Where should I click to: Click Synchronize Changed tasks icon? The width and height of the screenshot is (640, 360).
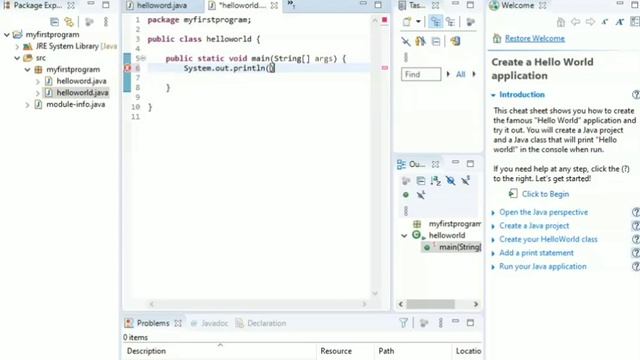[x=455, y=41]
